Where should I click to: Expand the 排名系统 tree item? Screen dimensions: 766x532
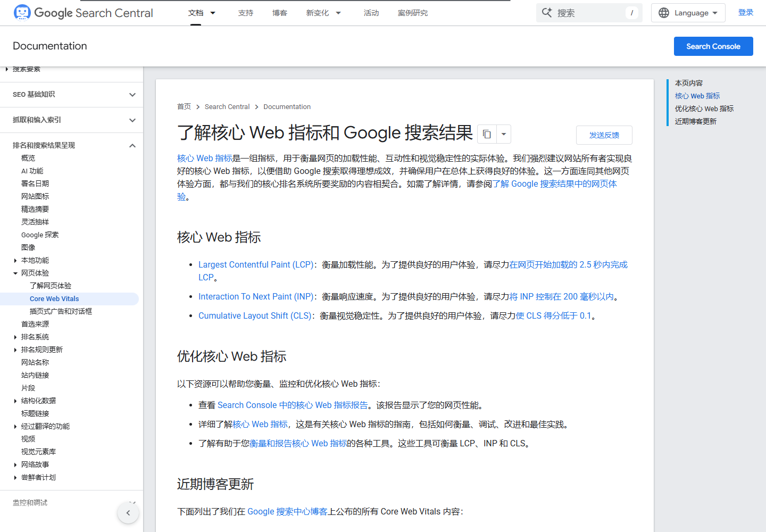(15, 337)
